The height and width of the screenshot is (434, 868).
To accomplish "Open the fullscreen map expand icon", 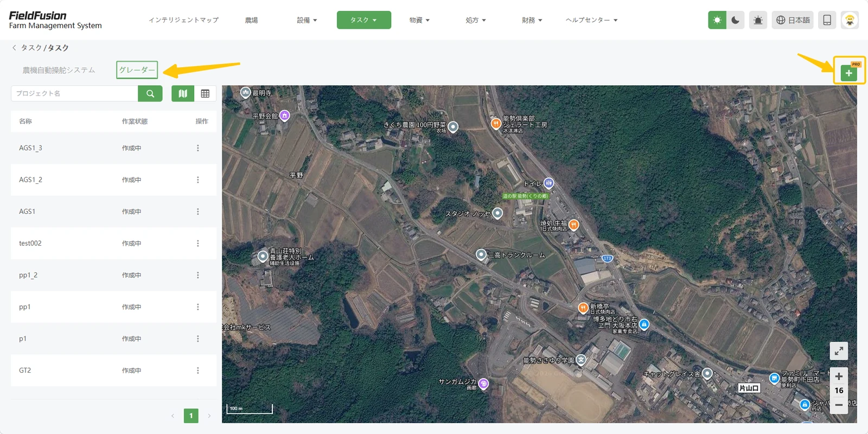I will point(839,351).
